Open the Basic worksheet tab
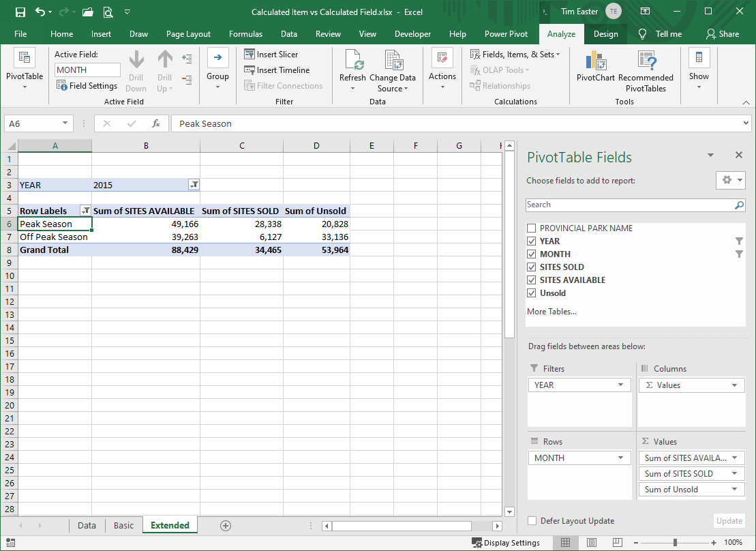 pyautogui.click(x=123, y=525)
